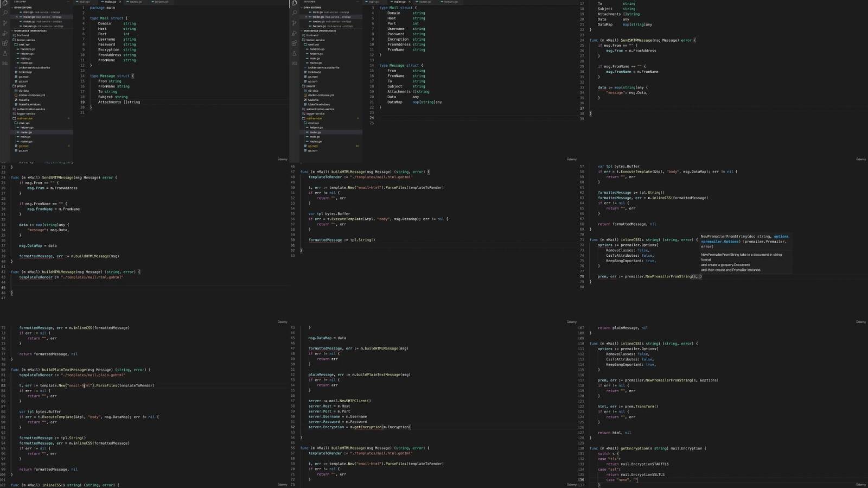This screenshot has height=488, width=868.
Task: Click Explorer files icon in top-middle window
Action: coord(294,3)
